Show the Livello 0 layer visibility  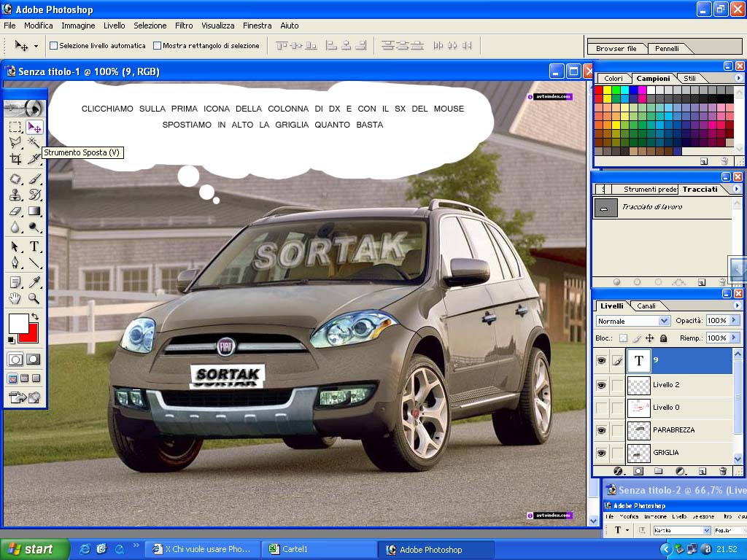(x=601, y=408)
